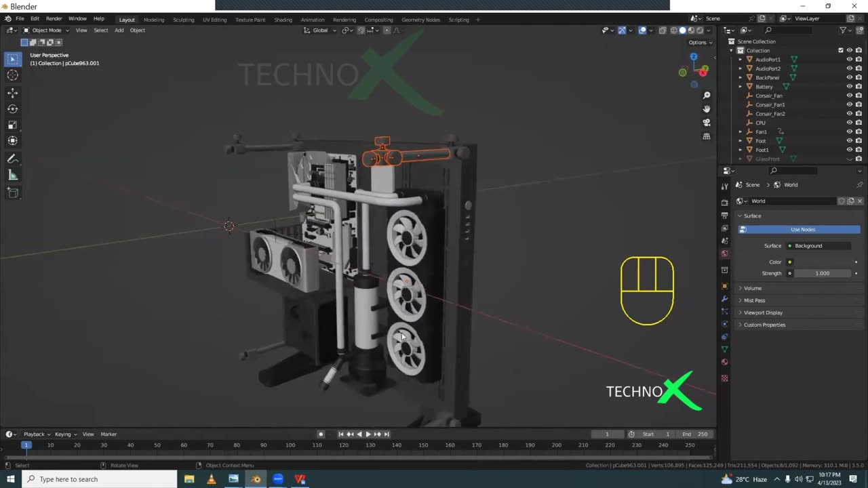This screenshot has width=868, height=488.
Task: Open the Output properties tab
Action: pos(724,215)
